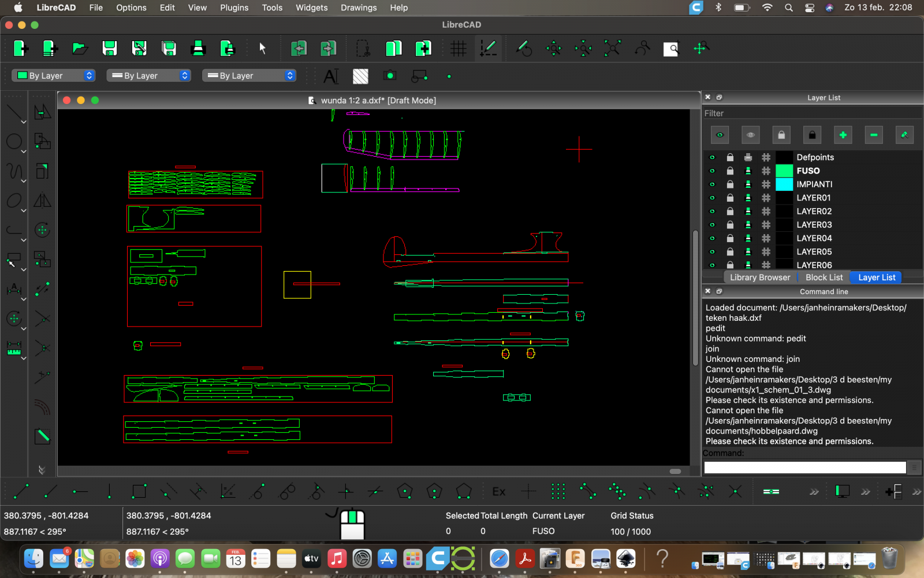The width and height of the screenshot is (924, 578).
Task: Select the Offset curves tool
Action: click(42, 407)
